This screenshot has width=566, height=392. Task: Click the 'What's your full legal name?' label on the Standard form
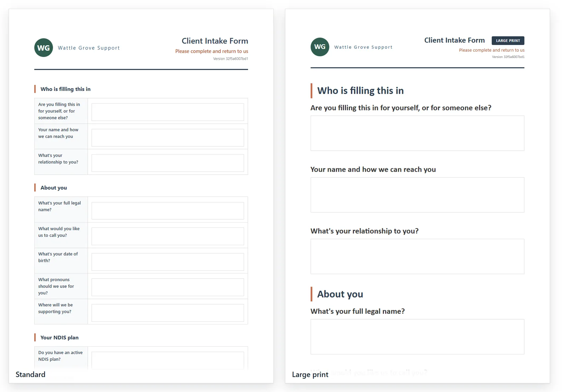pyautogui.click(x=59, y=206)
